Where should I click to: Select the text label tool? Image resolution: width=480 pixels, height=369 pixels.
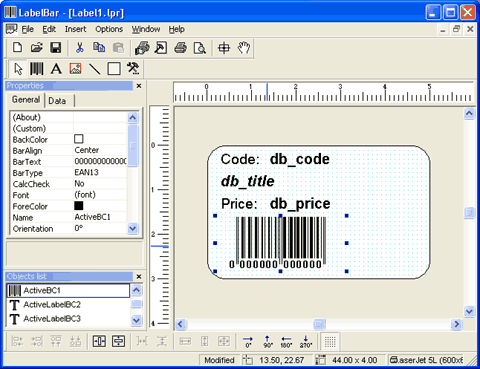56,69
